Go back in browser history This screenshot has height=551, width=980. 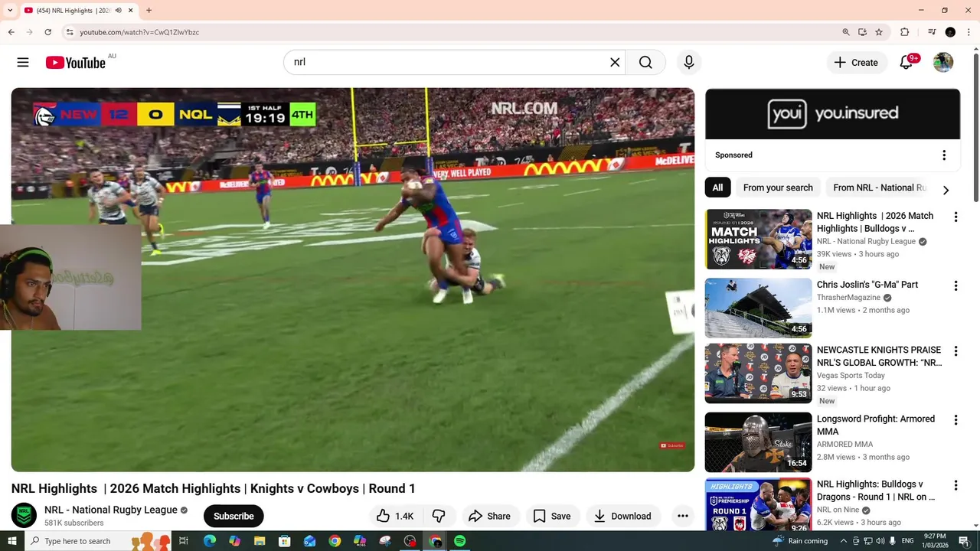click(x=11, y=32)
